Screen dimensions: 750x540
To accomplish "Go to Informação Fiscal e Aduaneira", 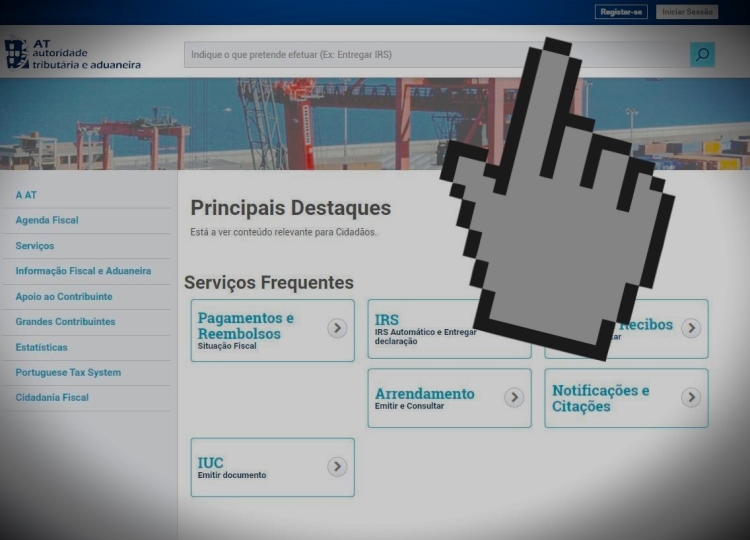I will [x=83, y=271].
